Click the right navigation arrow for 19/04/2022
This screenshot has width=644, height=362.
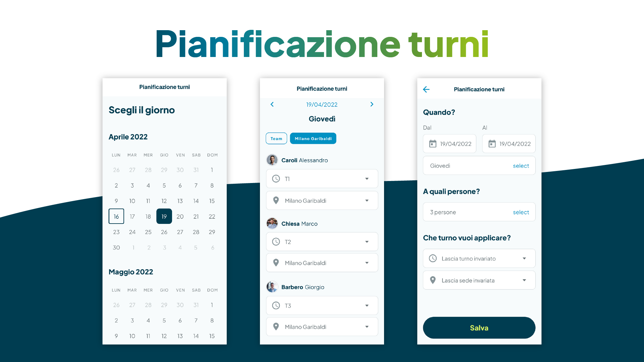click(x=372, y=104)
